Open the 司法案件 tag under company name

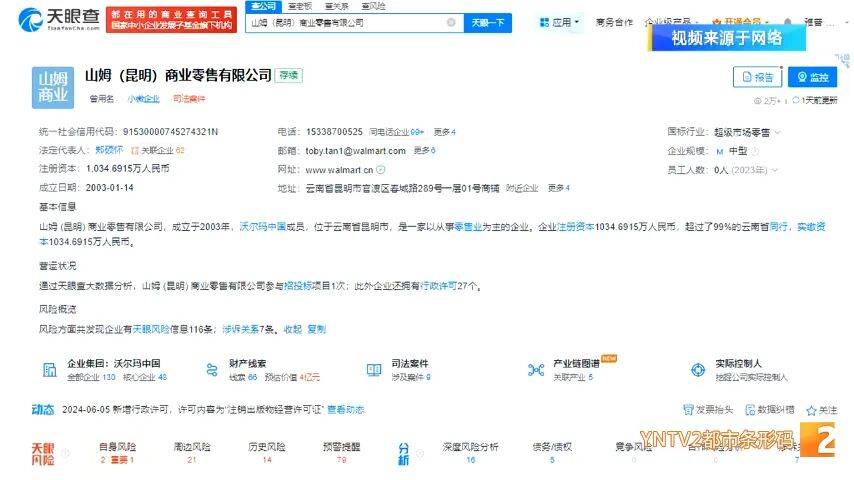tap(189, 99)
